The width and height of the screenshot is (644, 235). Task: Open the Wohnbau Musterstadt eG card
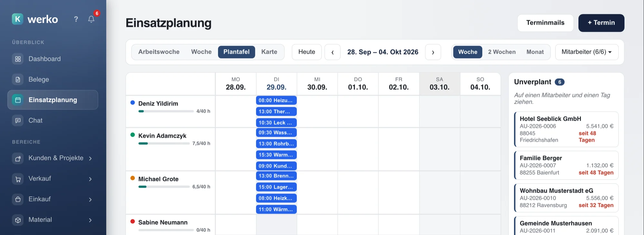[x=566, y=198]
